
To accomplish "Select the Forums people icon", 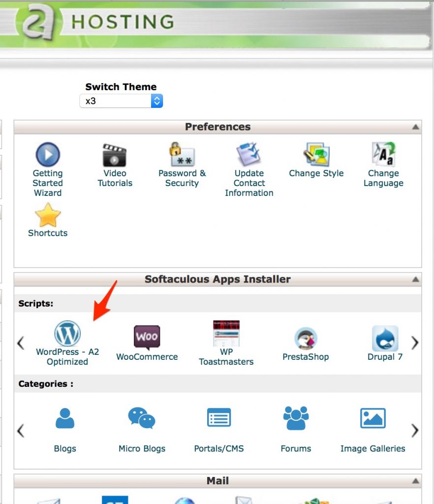I will 296,418.
